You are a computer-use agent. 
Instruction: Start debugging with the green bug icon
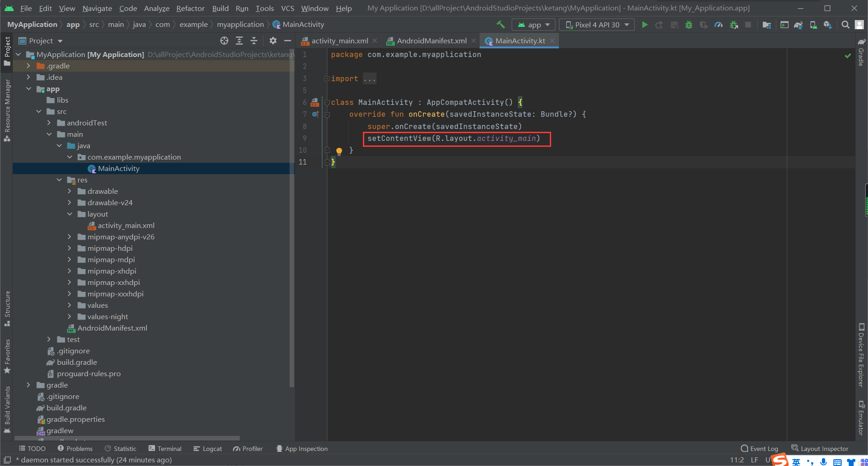tap(689, 25)
